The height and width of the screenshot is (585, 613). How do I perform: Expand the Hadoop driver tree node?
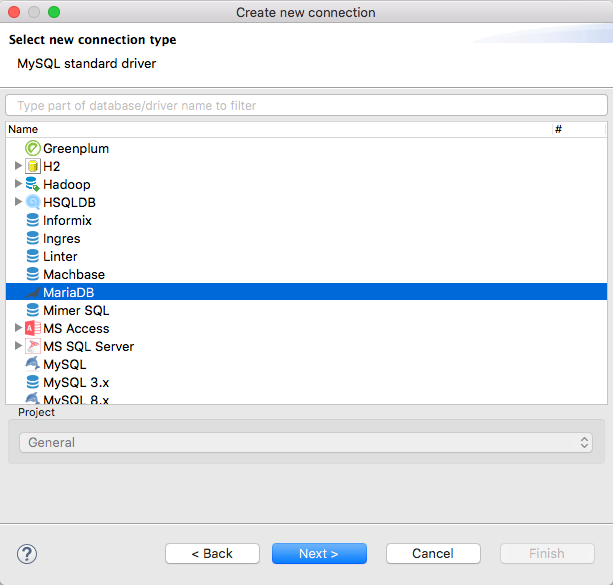coord(18,184)
